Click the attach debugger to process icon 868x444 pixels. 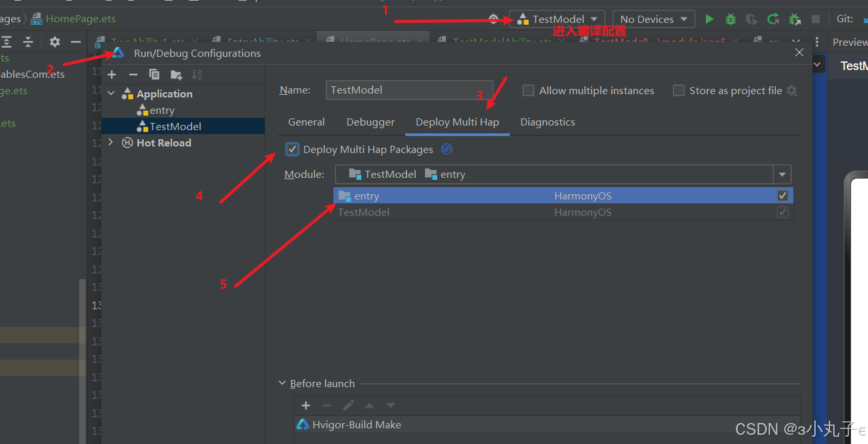point(794,19)
